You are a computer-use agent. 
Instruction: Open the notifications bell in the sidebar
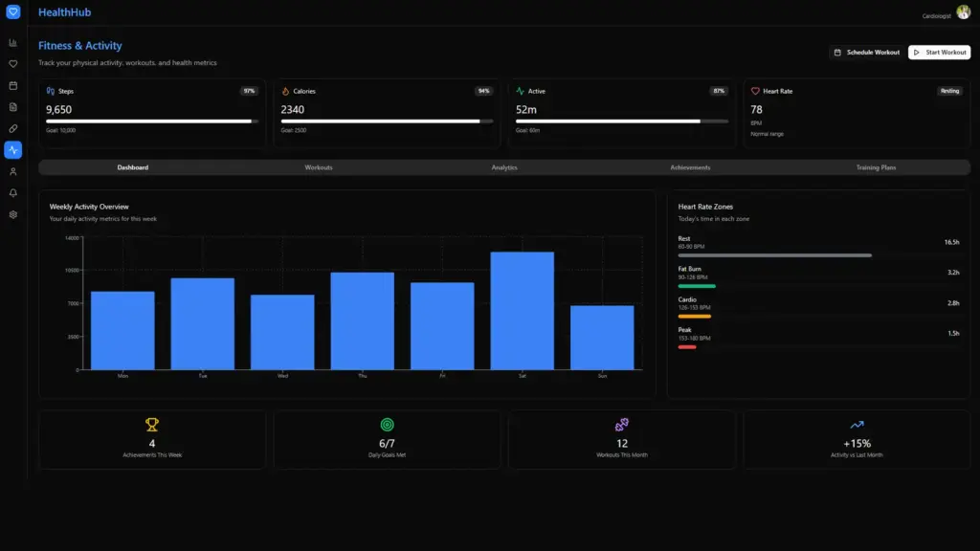(13, 193)
